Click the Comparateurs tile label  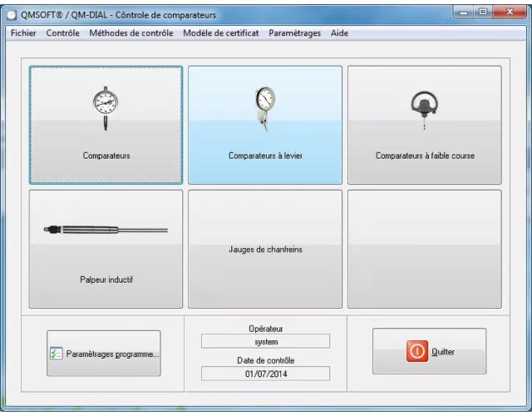click(106, 156)
